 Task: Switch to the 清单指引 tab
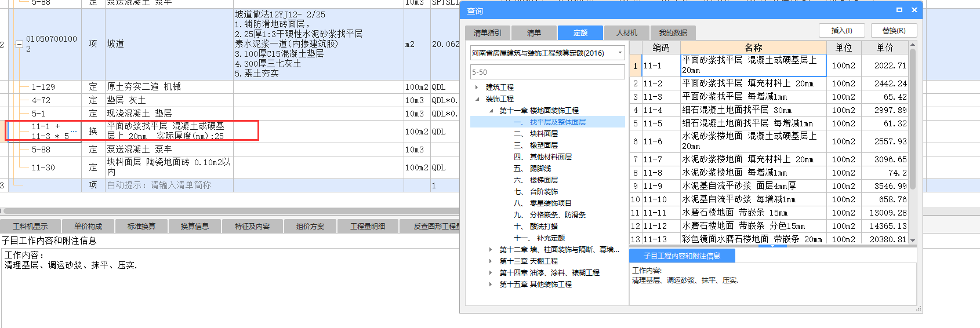point(488,33)
